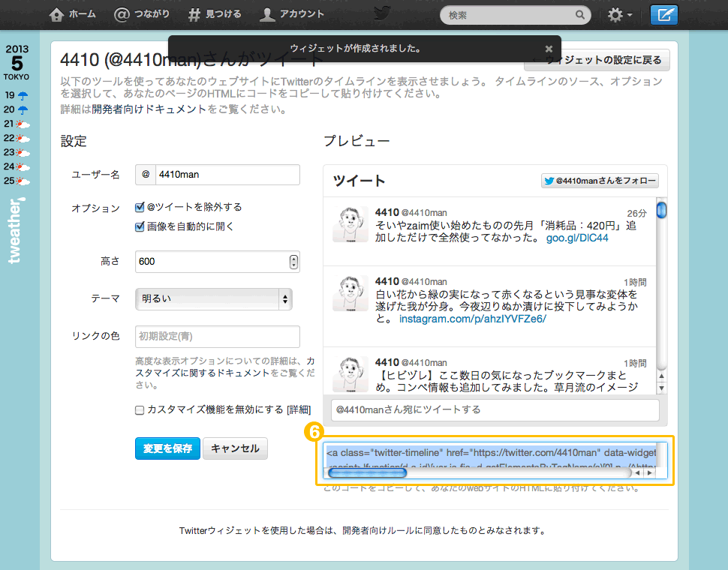Click the @4410manさん宛にツイートする reply field
This screenshot has height=570, width=728.
coord(495,410)
